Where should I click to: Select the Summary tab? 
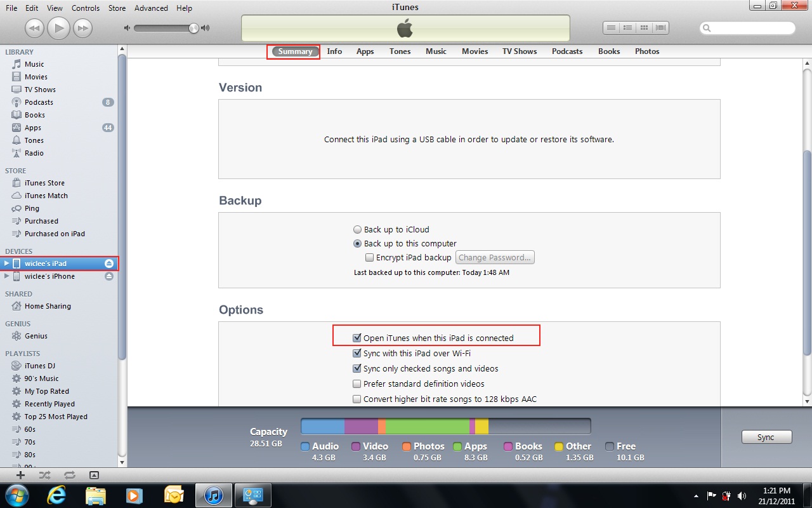(x=295, y=51)
